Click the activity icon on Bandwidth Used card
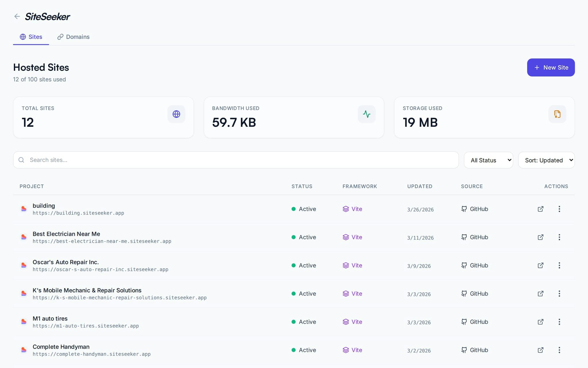588x368 pixels. point(367,114)
